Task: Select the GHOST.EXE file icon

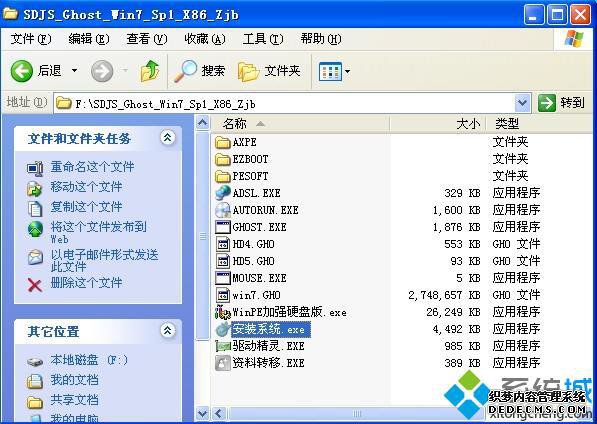Action: [x=223, y=227]
